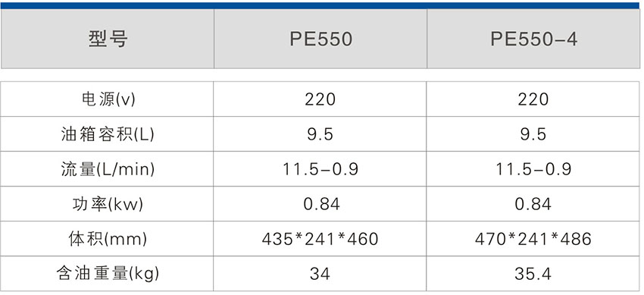This screenshot has width=644, height=295.
Task: Click the 电源(v) row label
Action: pyautogui.click(x=108, y=99)
